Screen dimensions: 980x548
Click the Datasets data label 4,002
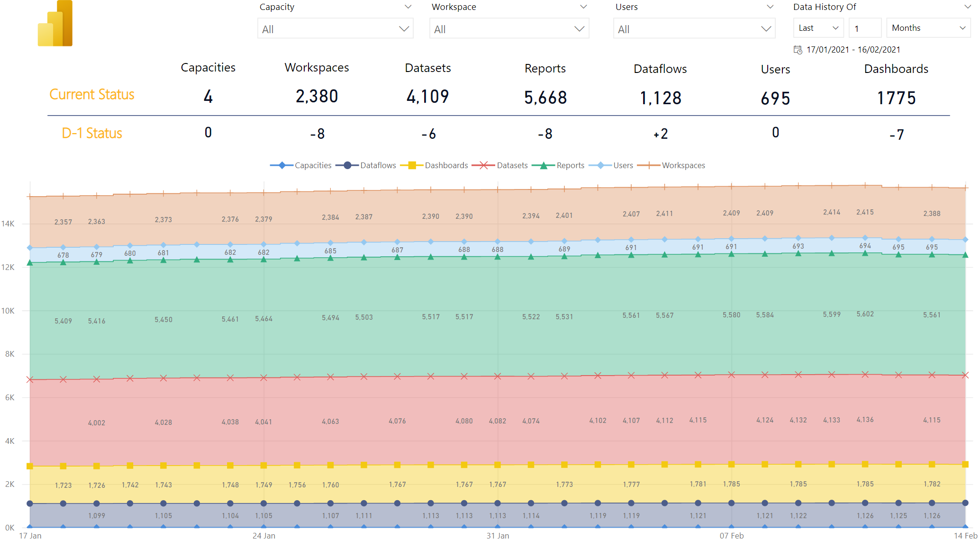97,423
